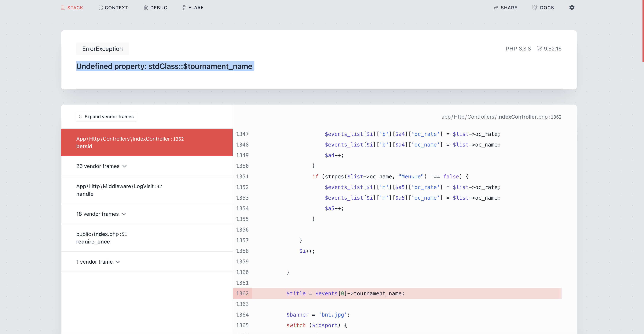Expand the 18 vendor frames group
Screen dimensions: 644x334
(x=101, y=214)
